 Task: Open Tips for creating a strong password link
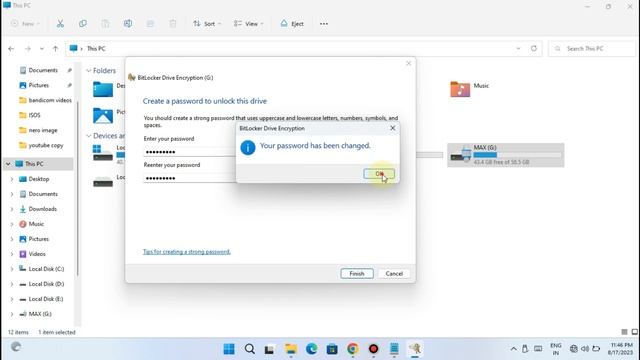tap(187, 251)
